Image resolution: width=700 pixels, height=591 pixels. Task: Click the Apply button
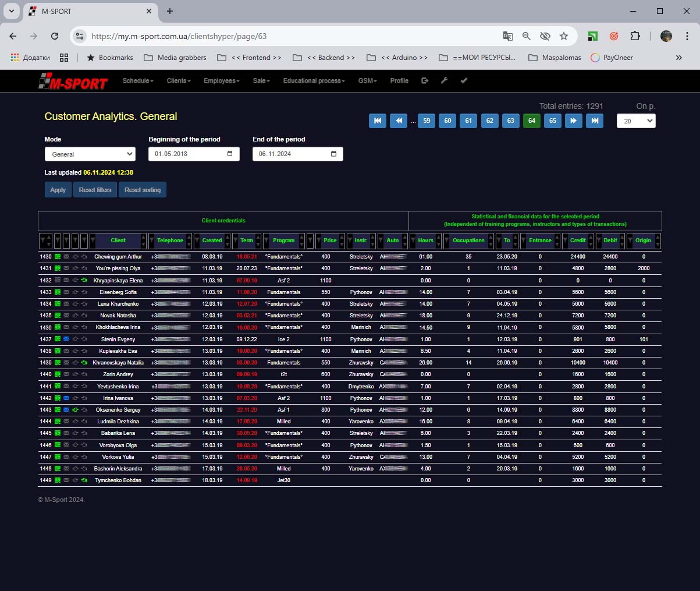point(58,190)
